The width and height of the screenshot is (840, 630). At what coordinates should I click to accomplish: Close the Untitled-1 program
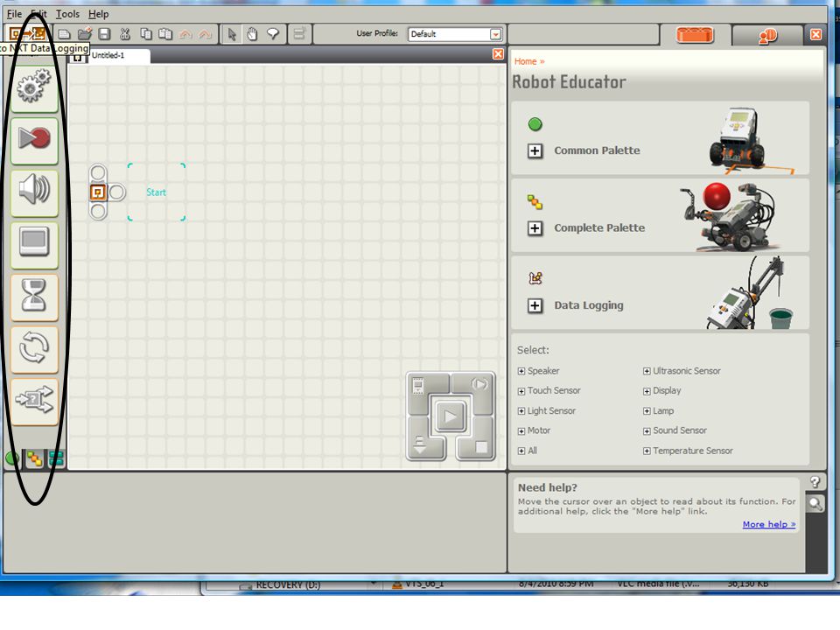(498, 54)
